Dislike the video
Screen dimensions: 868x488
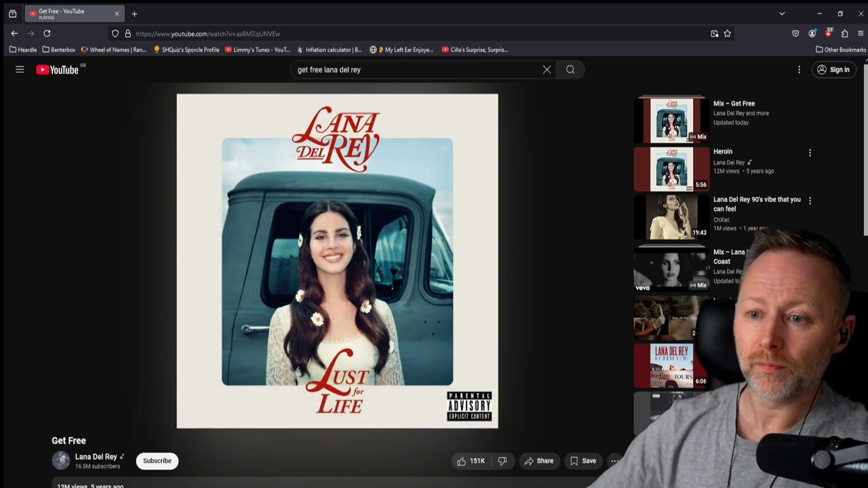[x=502, y=461]
